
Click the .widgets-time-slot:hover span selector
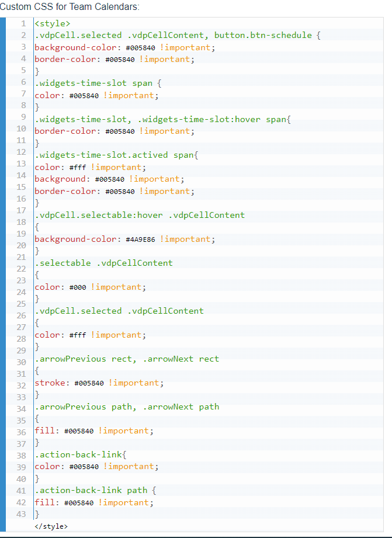click(213, 119)
